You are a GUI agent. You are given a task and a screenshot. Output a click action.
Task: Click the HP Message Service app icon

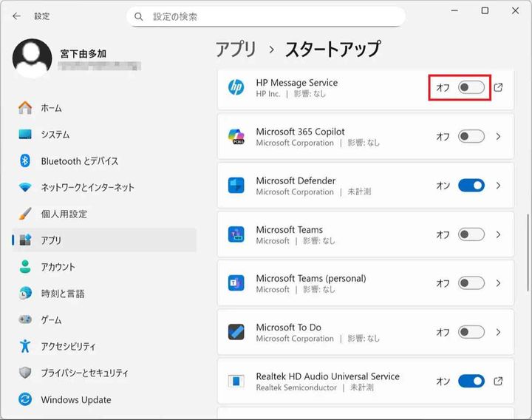tap(236, 88)
